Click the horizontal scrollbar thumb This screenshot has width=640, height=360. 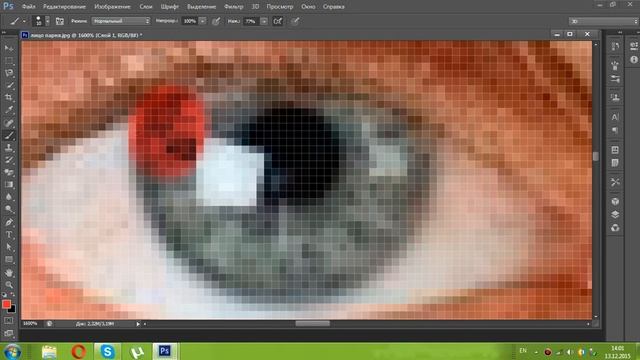point(313,324)
